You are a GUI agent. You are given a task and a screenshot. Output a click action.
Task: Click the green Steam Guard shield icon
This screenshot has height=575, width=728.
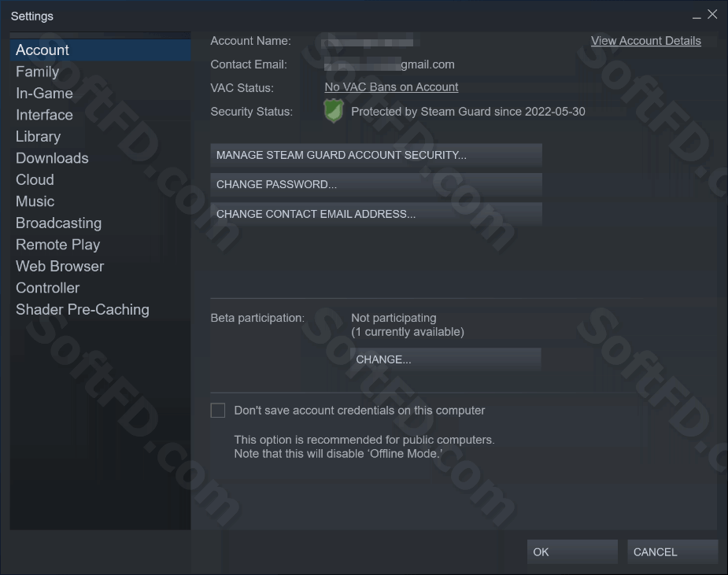click(x=334, y=111)
